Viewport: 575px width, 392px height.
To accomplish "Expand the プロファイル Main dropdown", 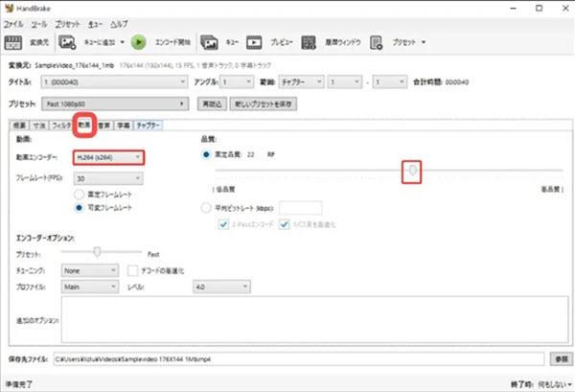I will point(91,286).
